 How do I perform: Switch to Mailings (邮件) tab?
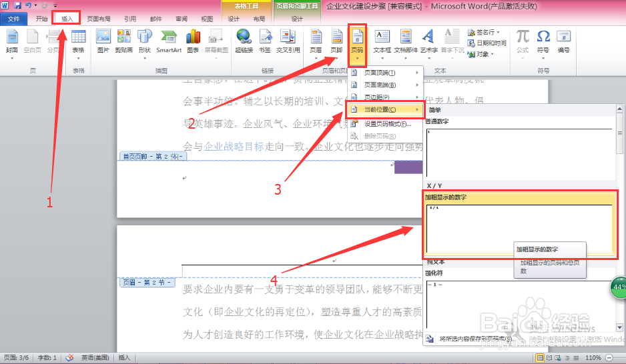[155, 19]
